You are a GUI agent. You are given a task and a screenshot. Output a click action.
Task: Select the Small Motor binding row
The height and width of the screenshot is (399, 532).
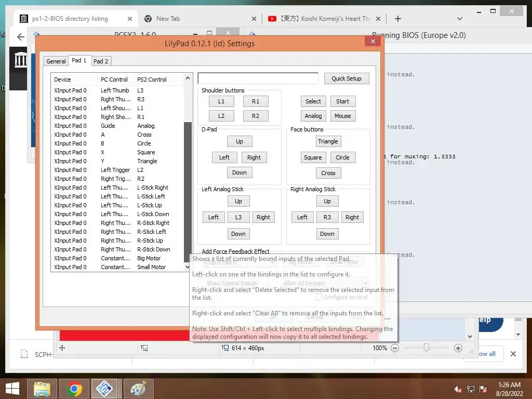pyautogui.click(x=117, y=267)
